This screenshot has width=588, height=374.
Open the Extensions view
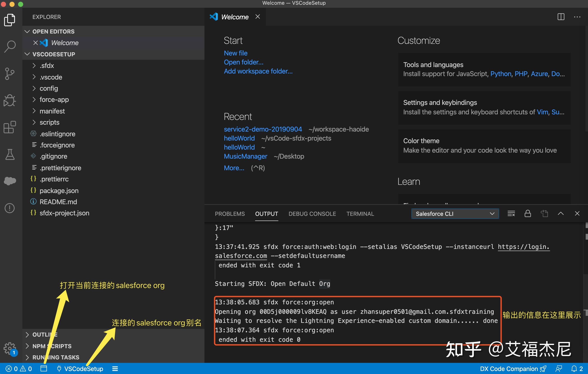tap(10, 127)
